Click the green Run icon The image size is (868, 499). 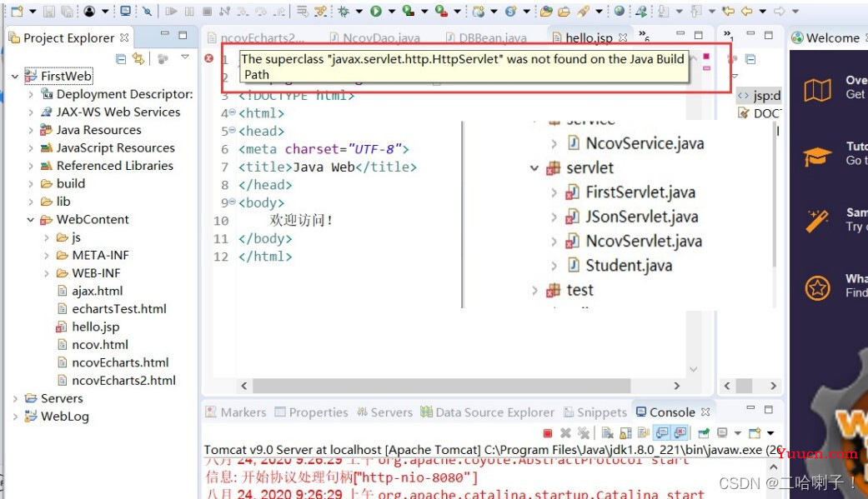pyautogui.click(x=376, y=11)
